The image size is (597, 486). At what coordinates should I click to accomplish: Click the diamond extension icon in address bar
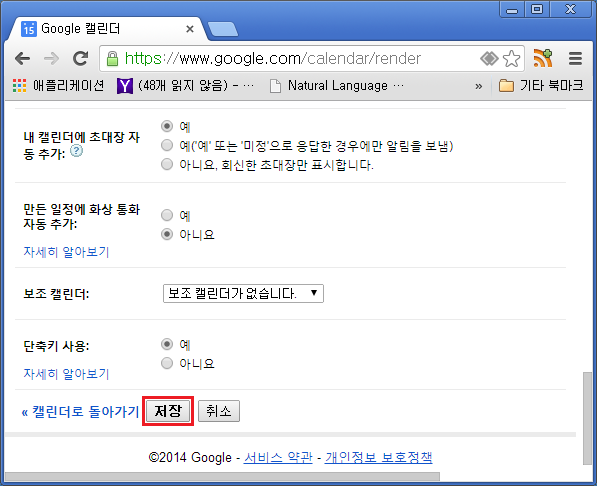click(x=489, y=59)
